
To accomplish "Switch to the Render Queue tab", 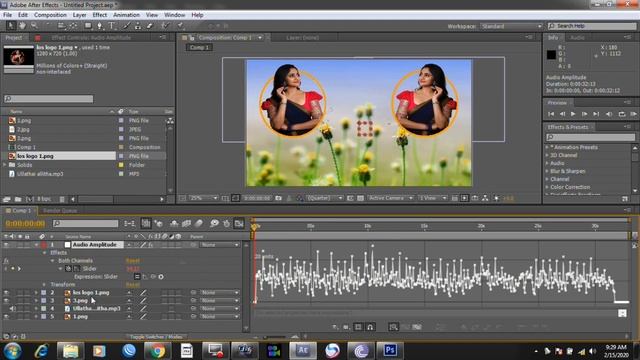I will coord(60,211).
